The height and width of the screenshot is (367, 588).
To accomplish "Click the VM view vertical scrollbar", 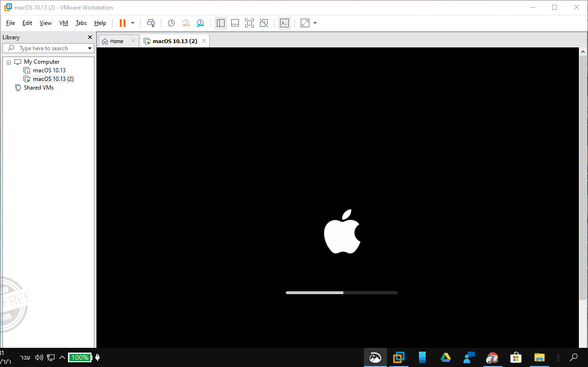I will point(583,177).
